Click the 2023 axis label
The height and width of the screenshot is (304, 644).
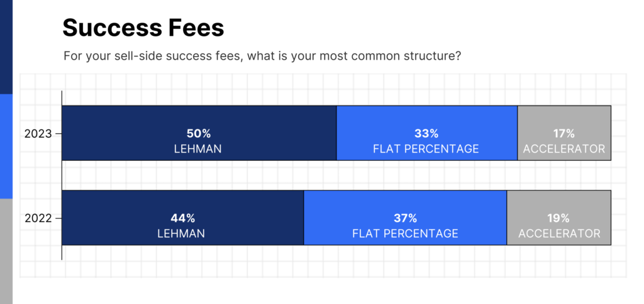point(38,134)
